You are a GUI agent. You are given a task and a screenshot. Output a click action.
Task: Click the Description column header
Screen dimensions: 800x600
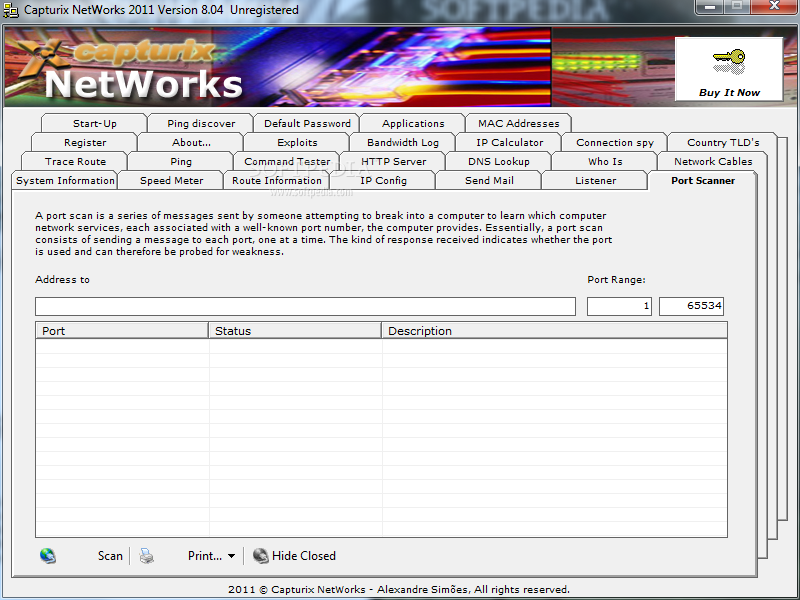[554, 331]
